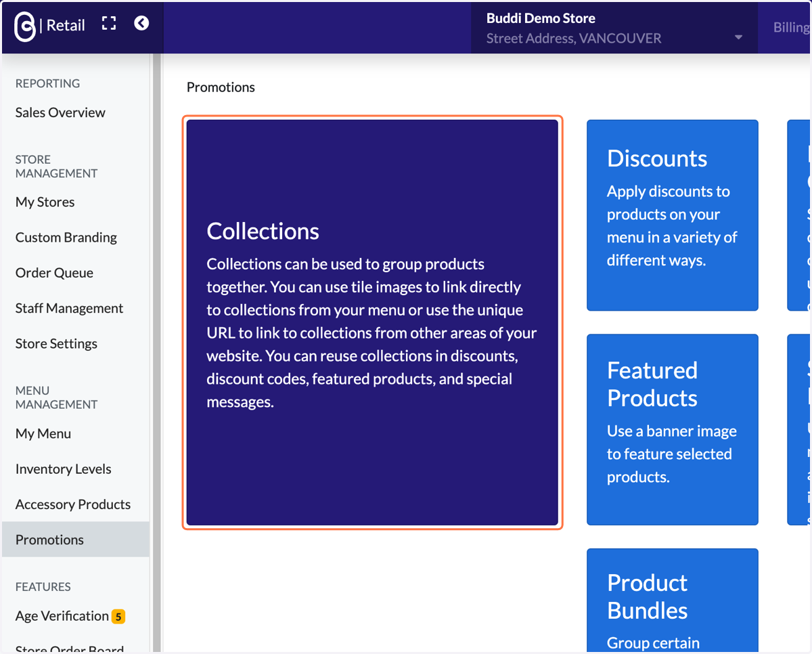Click the MENU MANAGEMENT section heading
Image resolution: width=812 pixels, height=654 pixels.
click(56, 397)
